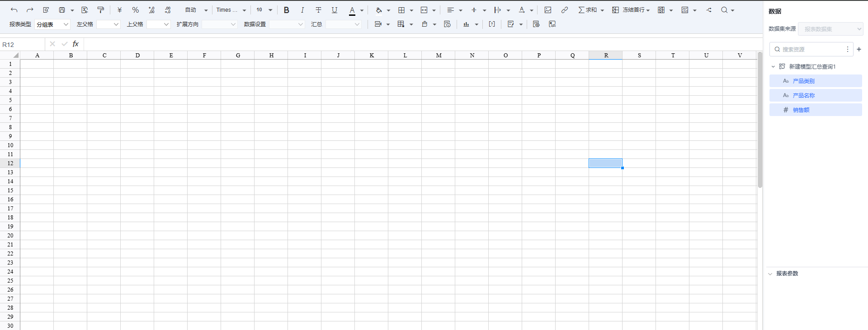868x330 pixels.
Task: Click the three-dot options icon in search box
Action: [x=848, y=49]
